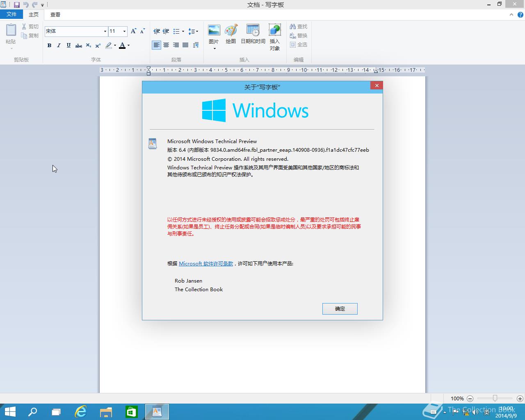525x420 pixels.
Task: Click the 替换 (Replace) button
Action: 298,36
